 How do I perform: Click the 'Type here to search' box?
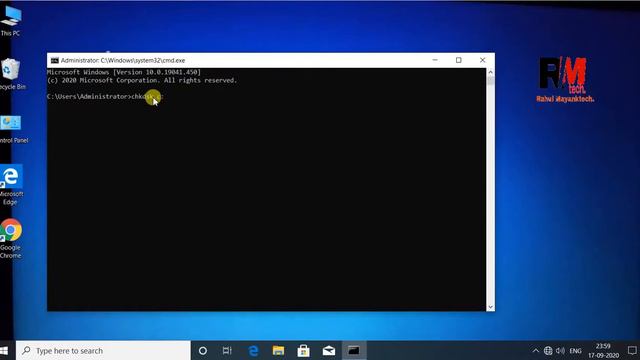[103, 351]
